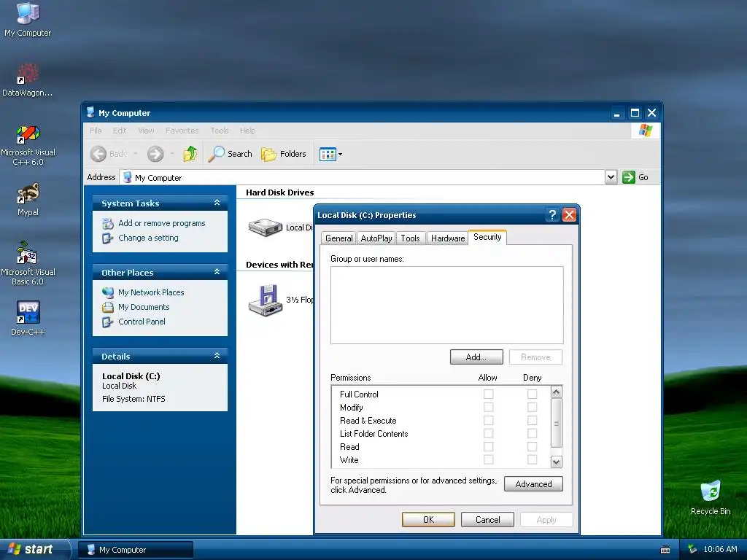Click the keyboard icon in system tray
This screenshot has width=747, height=560.
coord(665,550)
